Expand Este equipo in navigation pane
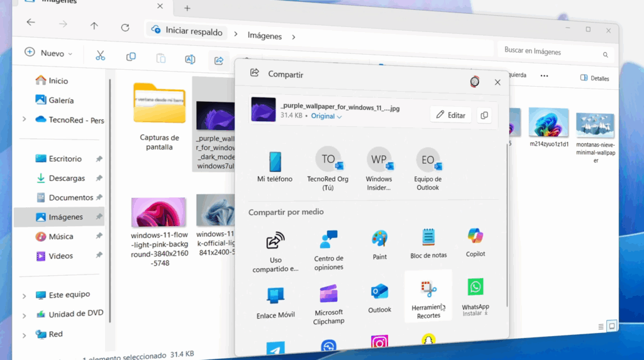Image resolution: width=644 pixels, height=360 pixels. click(25, 296)
